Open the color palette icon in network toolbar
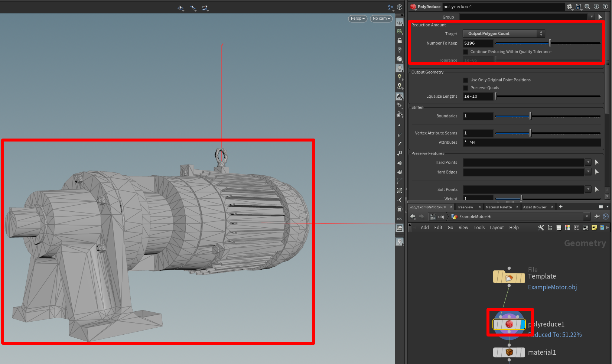 click(567, 228)
